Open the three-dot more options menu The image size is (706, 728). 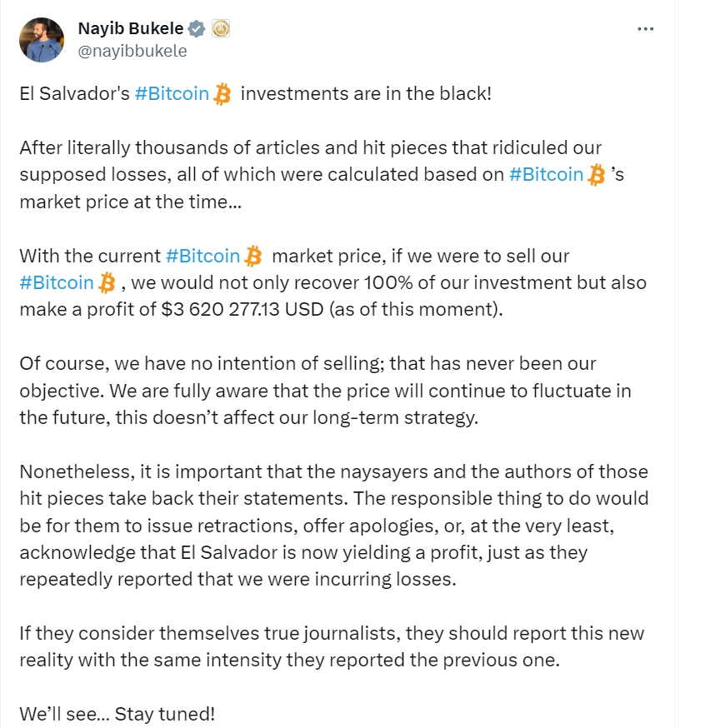[x=645, y=29]
